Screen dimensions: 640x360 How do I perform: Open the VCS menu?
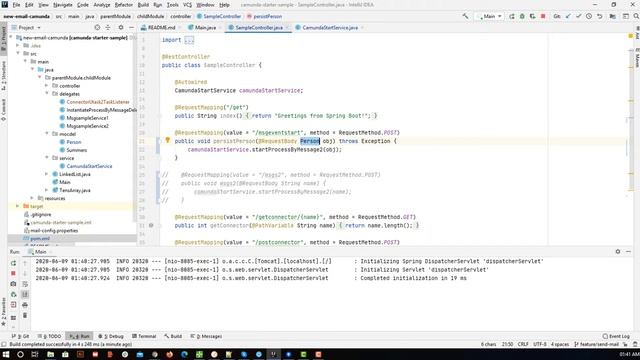[187, 5]
